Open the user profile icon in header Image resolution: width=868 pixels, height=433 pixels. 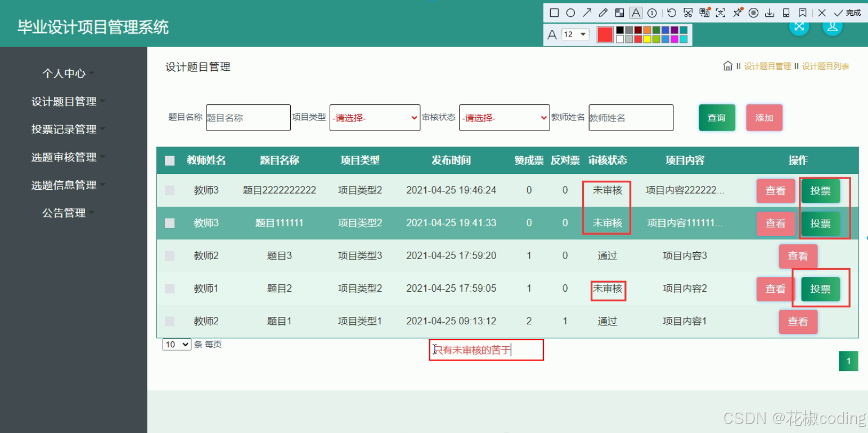point(833,26)
